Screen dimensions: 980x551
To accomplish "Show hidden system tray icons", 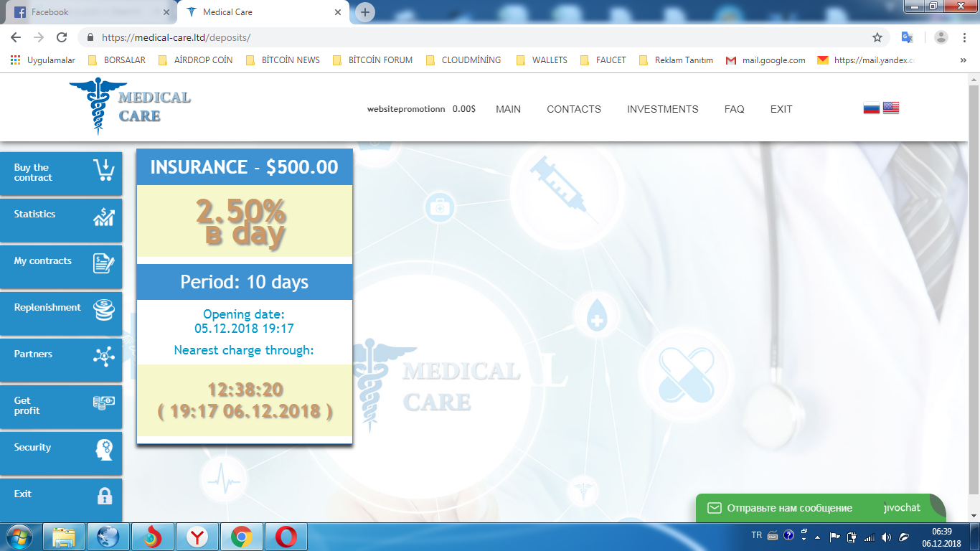I will pos(818,537).
